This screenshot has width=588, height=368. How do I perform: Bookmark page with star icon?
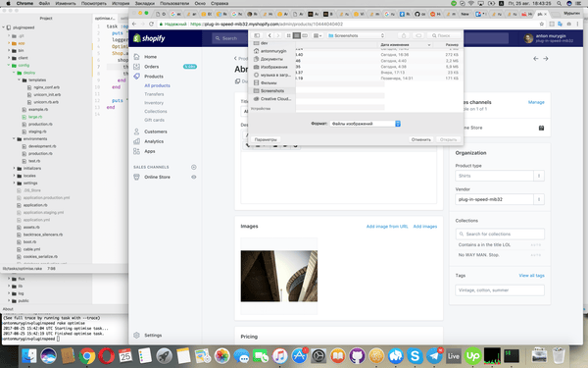click(542, 24)
